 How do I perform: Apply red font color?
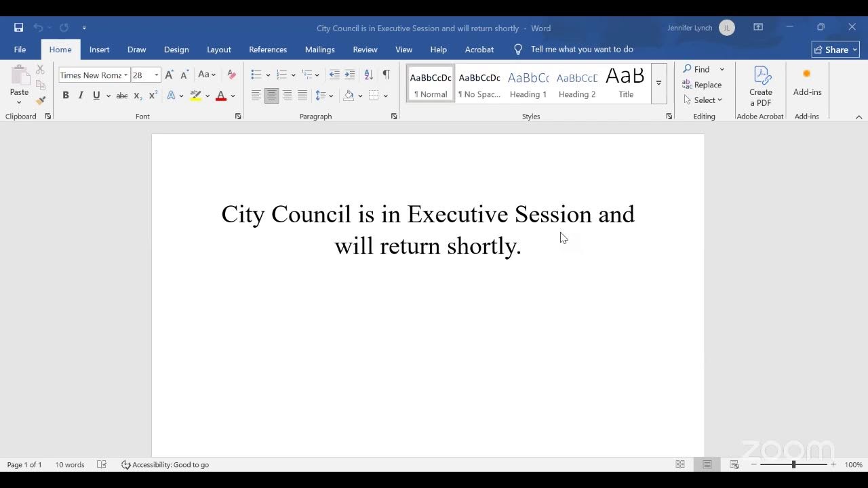[x=220, y=96]
